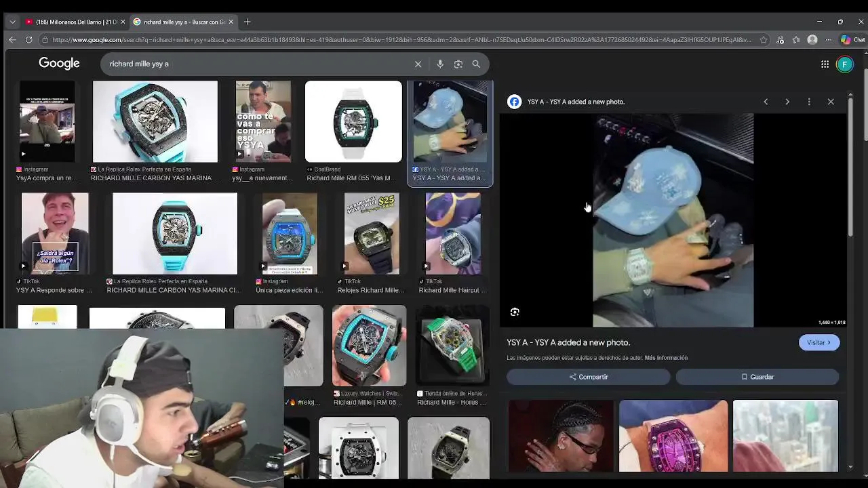Show next image in preview panel

787,102
